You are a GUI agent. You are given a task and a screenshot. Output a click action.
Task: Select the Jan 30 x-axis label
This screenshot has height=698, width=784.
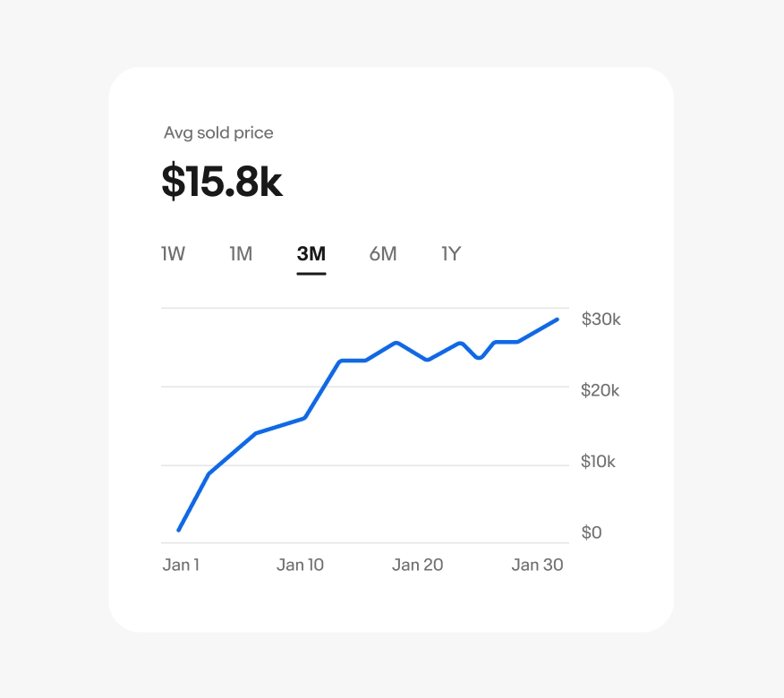[x=537, y=565]
